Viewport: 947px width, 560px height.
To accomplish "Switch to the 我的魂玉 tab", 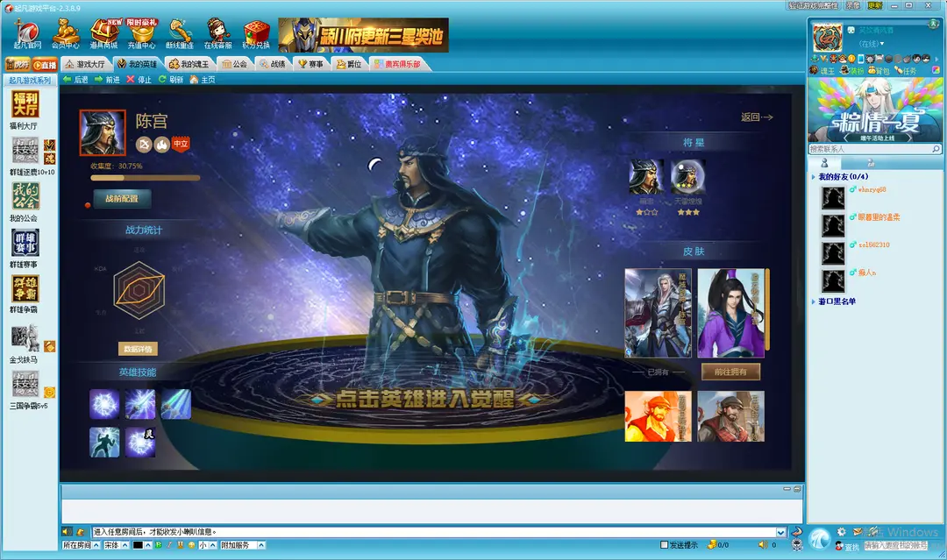I will click(189, 64).
